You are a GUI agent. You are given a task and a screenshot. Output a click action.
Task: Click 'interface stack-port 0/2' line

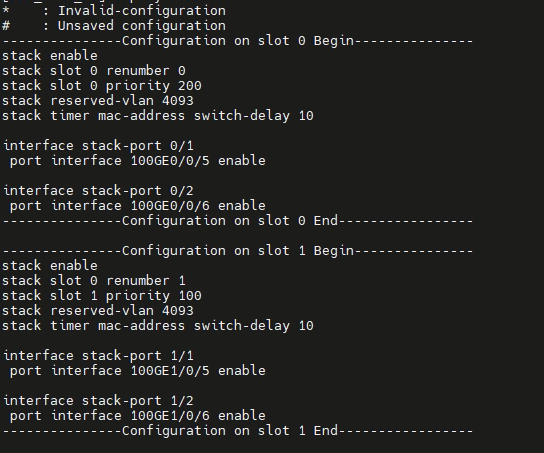(x=99, y=191)
